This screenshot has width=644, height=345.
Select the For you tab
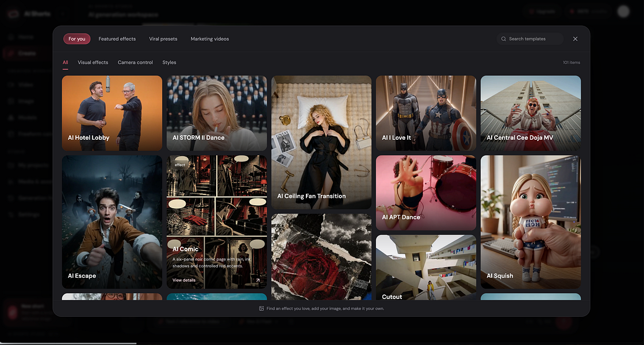(77, 39)
